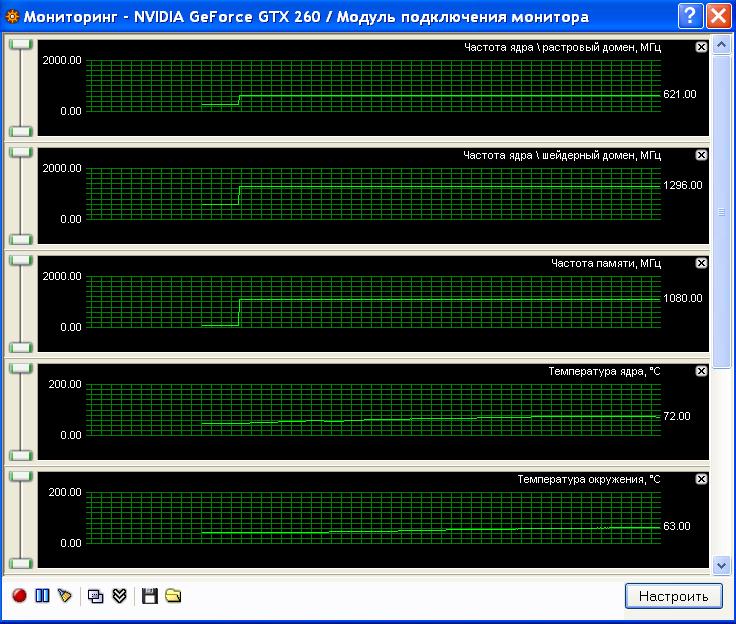The width and height of the screenshot is (736, 624).
Task: Save the graph with the floppy disk icon
Action: coord(150,596)
